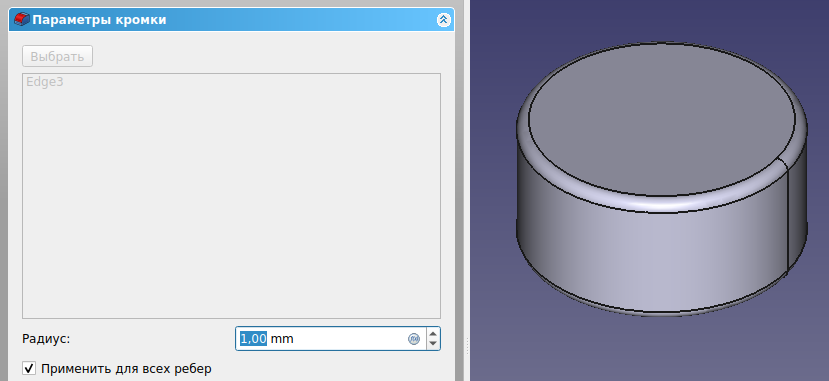This screenshot has width=829, height=381.
Task: Uncheck the Применить для всех ребер checkbox
Action: (x=29, y=368)
